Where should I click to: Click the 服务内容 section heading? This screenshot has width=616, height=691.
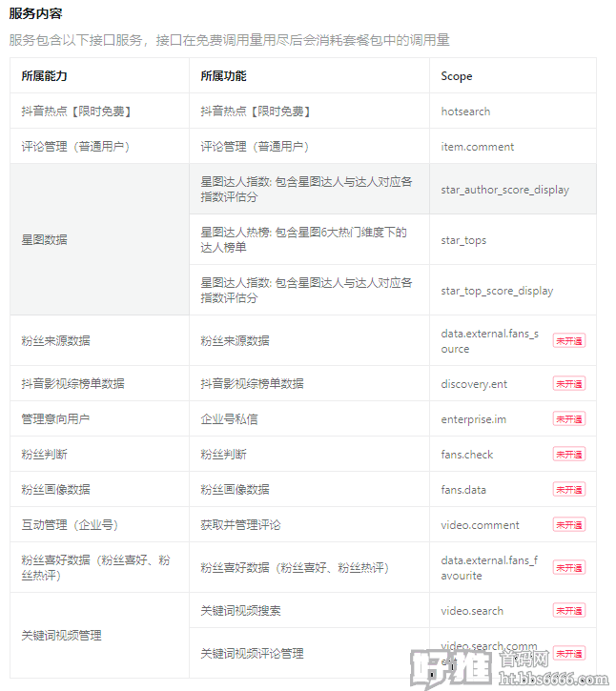36,13
